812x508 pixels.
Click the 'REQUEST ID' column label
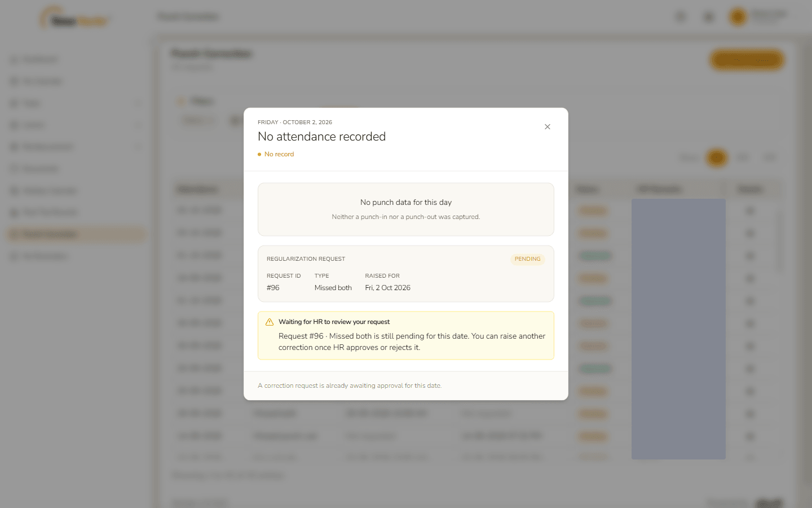(x=284, y=276)
